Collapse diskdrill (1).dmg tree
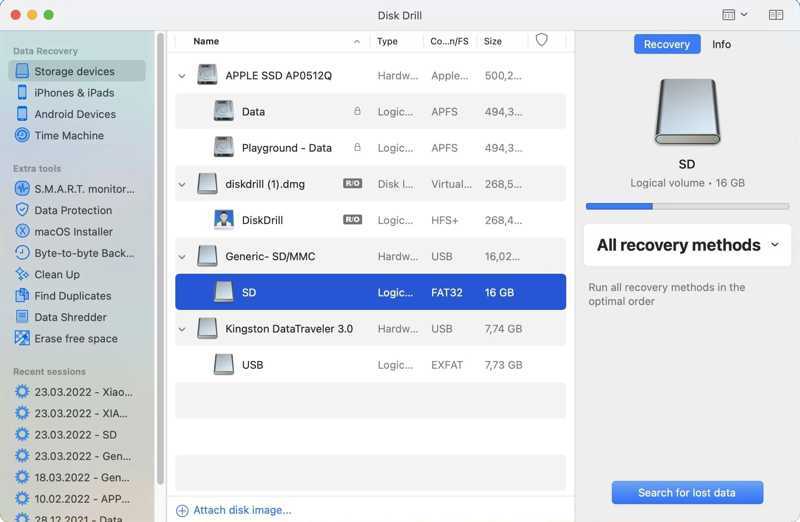This screenshot has height=522, width=800. coord(182,184)
